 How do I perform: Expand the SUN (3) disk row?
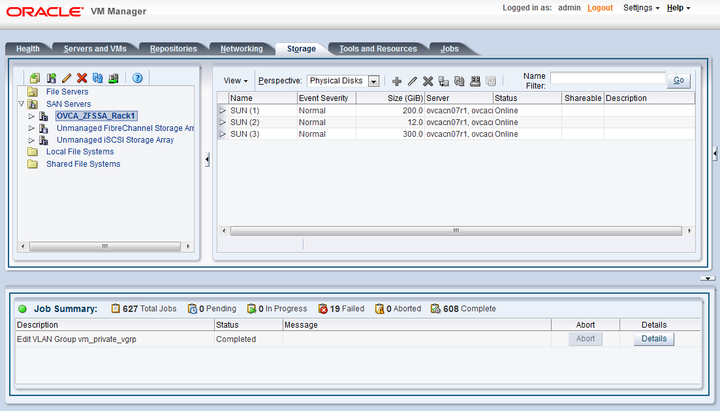coord(223,134)
